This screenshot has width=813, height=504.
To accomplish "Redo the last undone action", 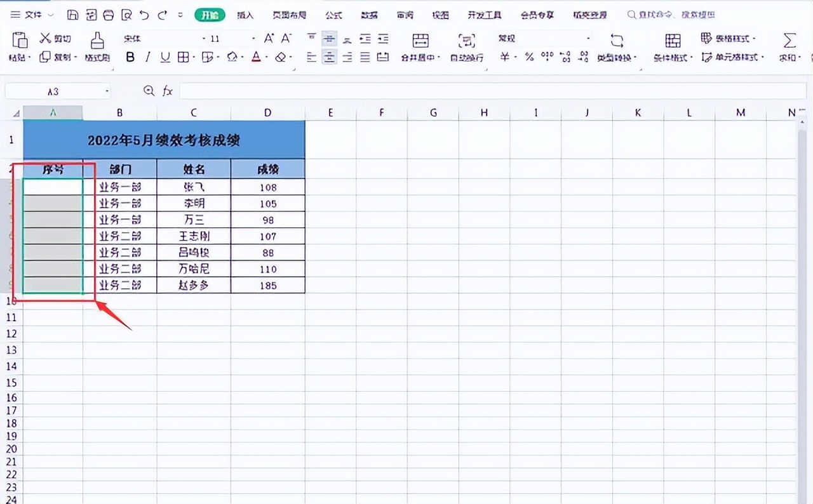I will click(163, 15).
